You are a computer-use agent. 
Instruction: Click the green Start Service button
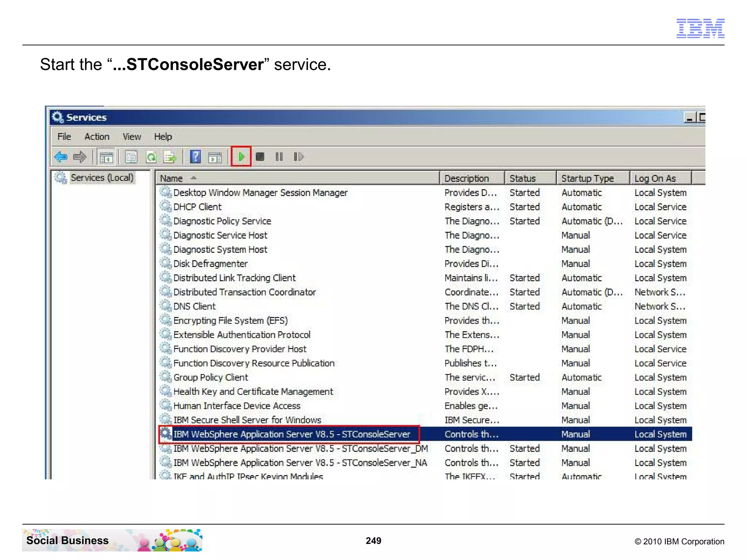click(241, 157)
